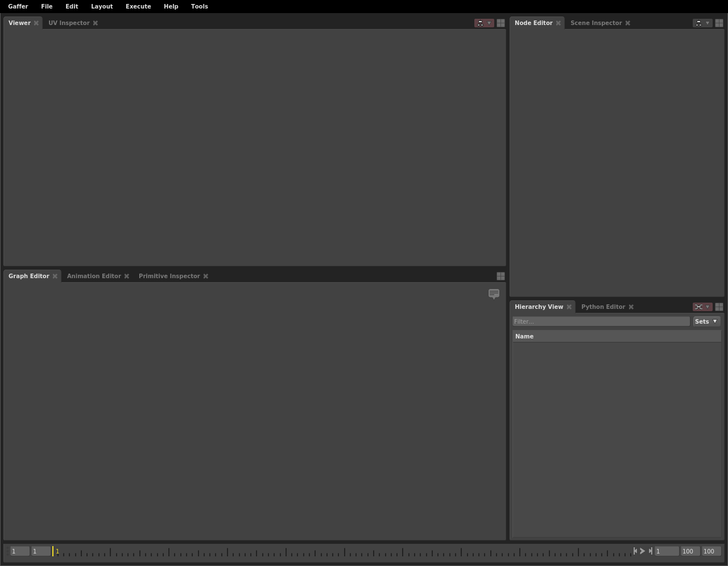The width and height of the screenshot is (728, 566).
Task: Open the Sets filter dropdown in Hierarchy View
Action: (x=706, y=321)
